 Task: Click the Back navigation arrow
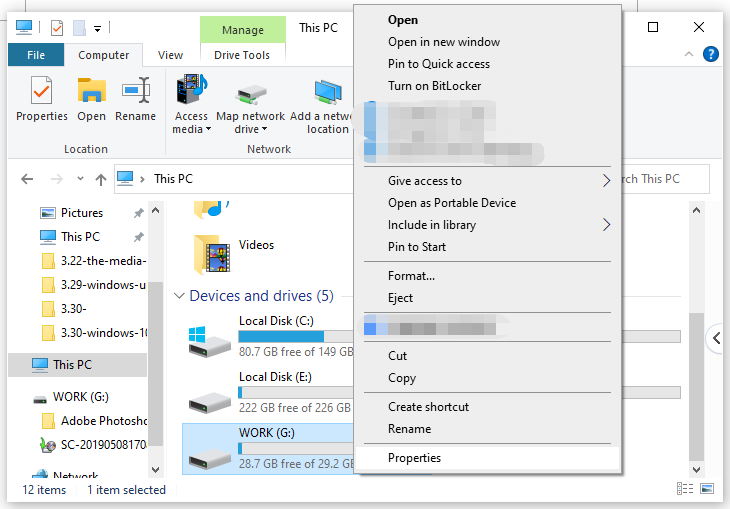click(27, 179)
